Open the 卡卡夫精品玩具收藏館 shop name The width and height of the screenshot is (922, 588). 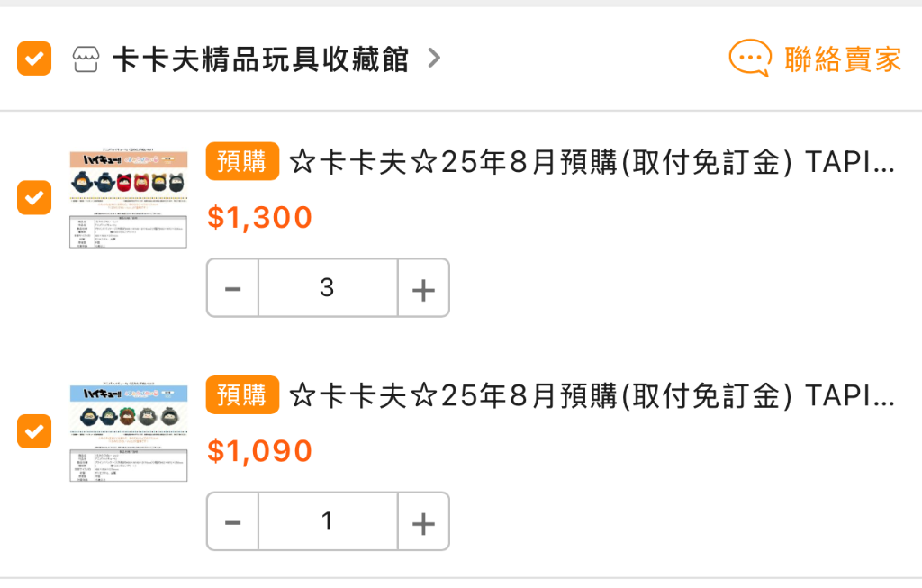(260, 59)
